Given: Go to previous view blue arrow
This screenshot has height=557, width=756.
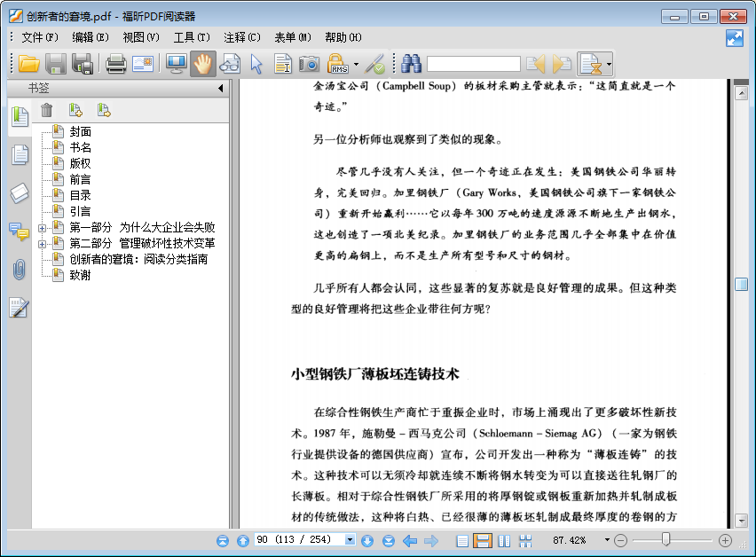Looking at the screenshot, I should coord(410,541).
